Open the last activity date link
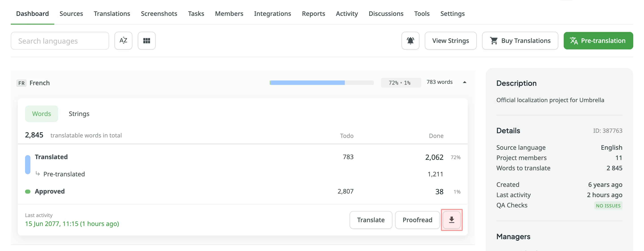 pyautogui.click(x=72, y=224)
